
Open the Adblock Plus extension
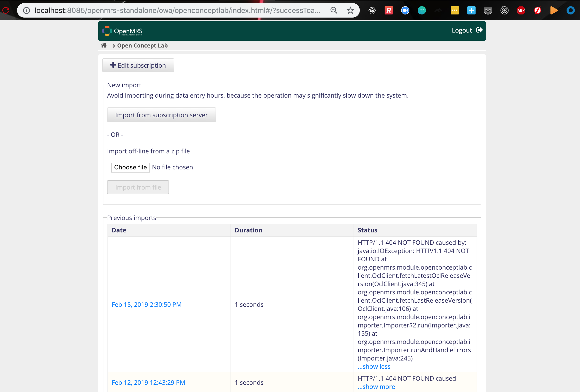521,10
